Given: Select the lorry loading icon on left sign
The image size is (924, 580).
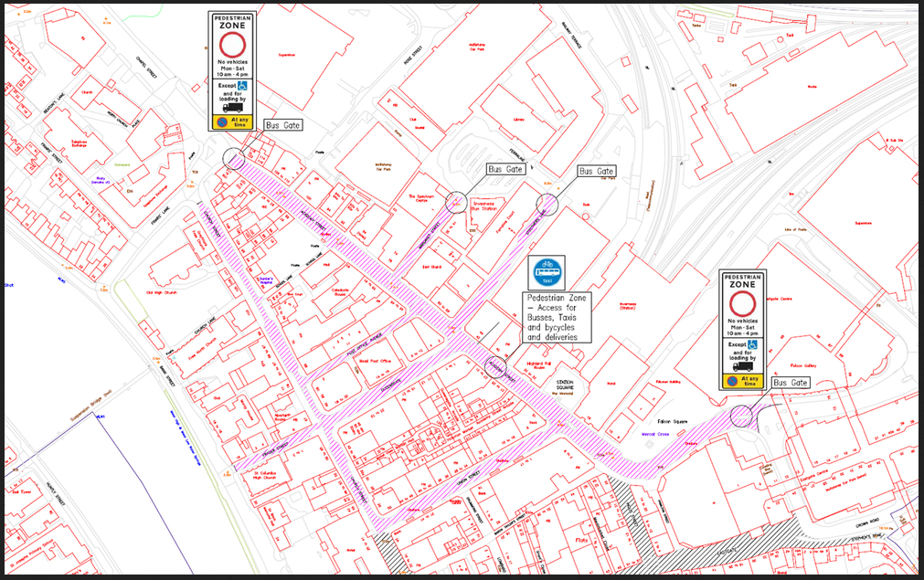Looking at the screenshot, I should pos(231,107).
